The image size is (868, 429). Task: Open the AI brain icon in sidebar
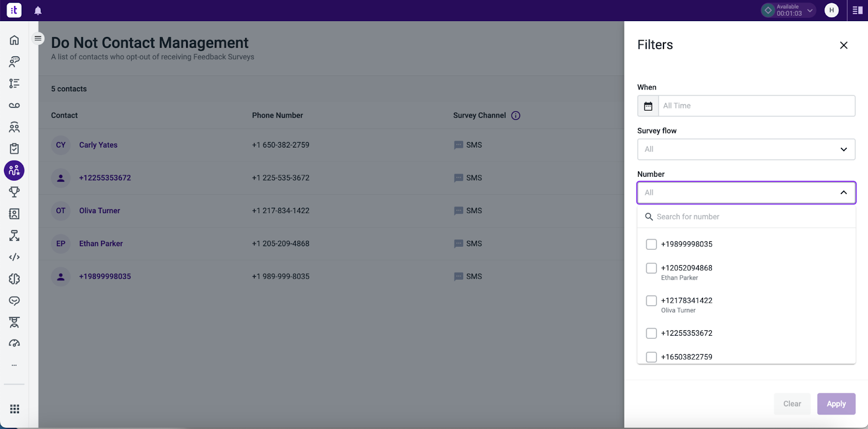tap(14, 279)
